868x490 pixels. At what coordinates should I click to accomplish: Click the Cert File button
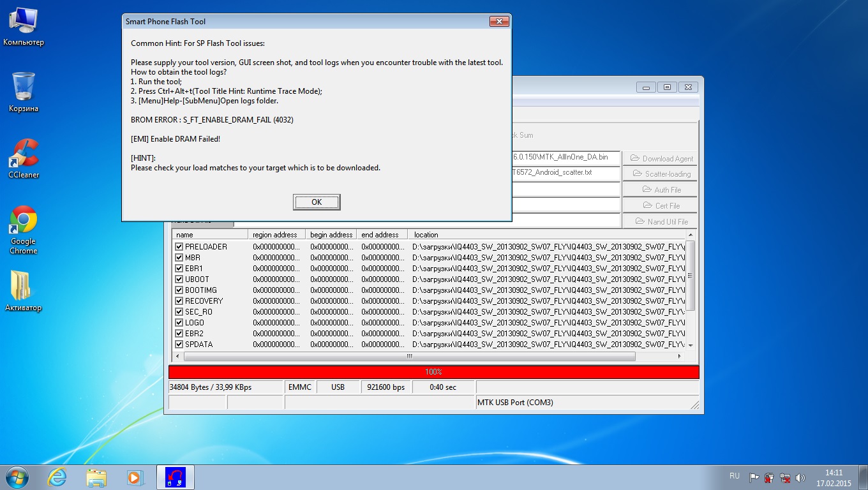(660, 205)
